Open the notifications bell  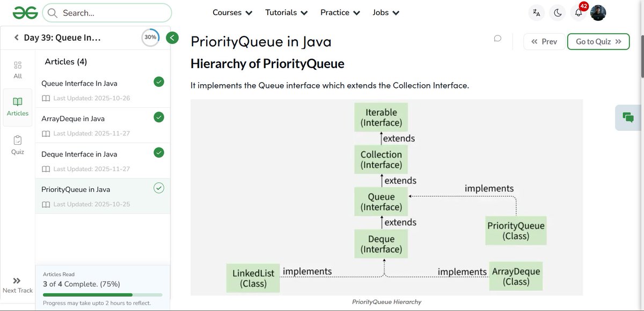point(579,13)
